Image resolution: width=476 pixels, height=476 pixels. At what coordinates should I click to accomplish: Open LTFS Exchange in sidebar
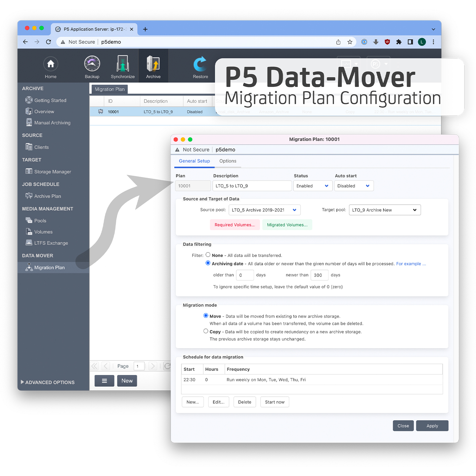[51, 243]
